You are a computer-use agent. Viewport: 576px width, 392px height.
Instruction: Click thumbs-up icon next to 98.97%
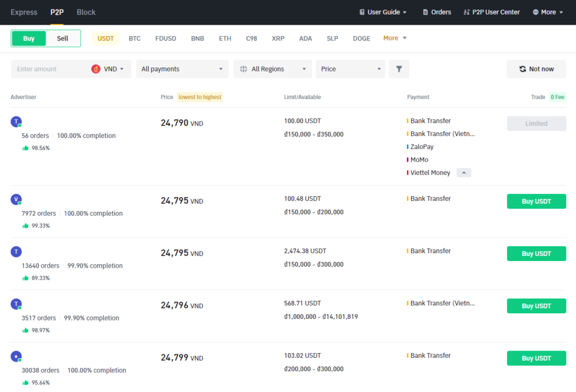click(x=25, y=330)
